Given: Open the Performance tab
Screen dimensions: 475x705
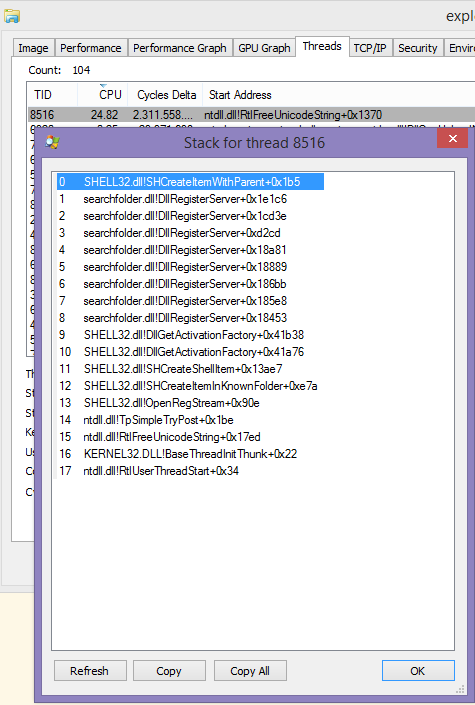Looking at the screenshot, I should point(91,48).
